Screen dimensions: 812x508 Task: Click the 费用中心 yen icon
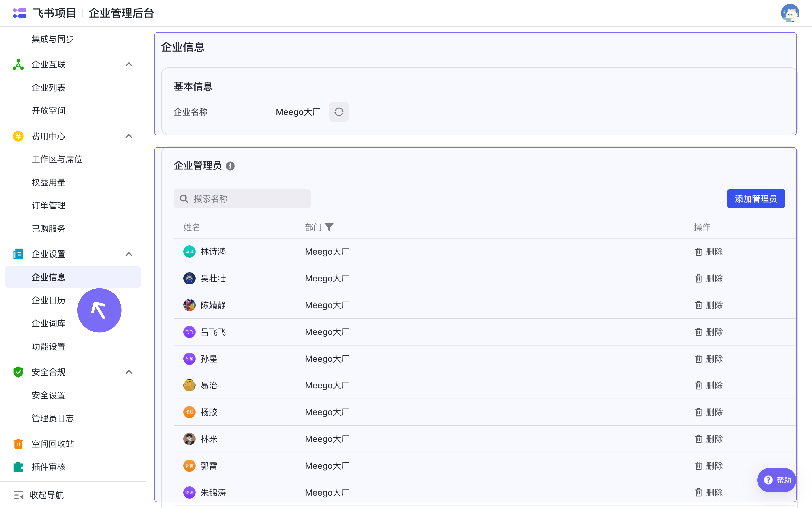pos(18,136)
